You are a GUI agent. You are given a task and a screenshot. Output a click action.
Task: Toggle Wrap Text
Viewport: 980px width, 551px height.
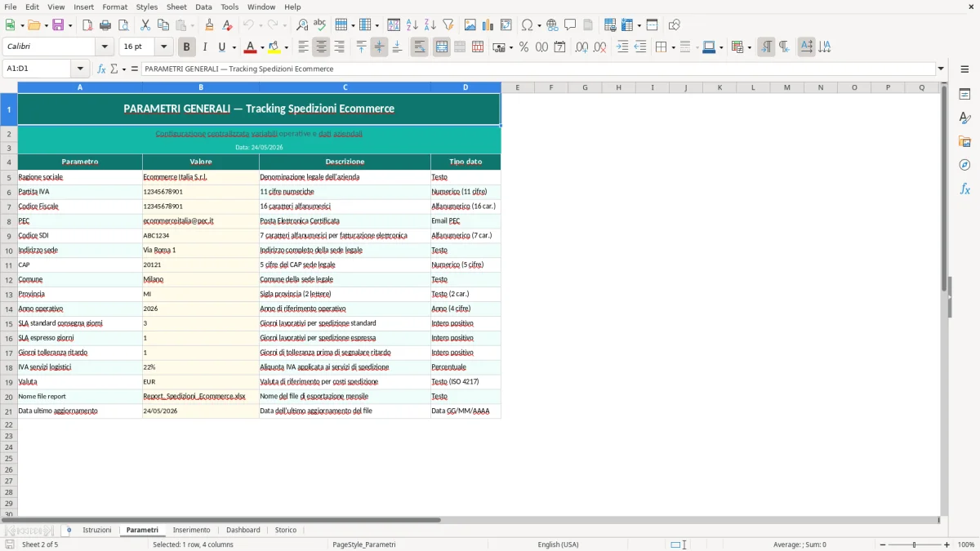click(x=419, y=47)
